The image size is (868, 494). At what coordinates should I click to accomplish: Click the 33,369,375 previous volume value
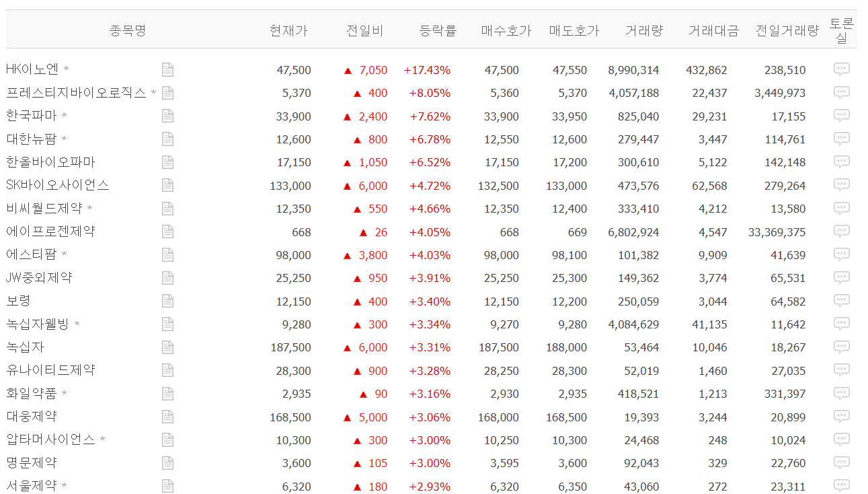tap(777, 232)
